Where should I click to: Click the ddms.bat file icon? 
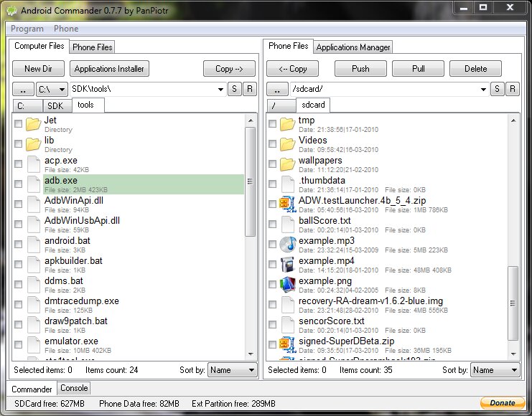(34, 284)
